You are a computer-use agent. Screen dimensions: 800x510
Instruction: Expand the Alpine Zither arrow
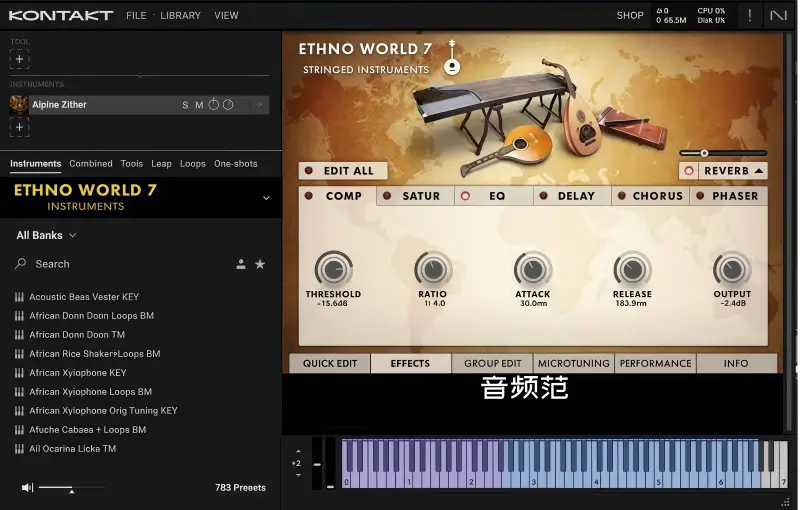[x=260, y=105]
